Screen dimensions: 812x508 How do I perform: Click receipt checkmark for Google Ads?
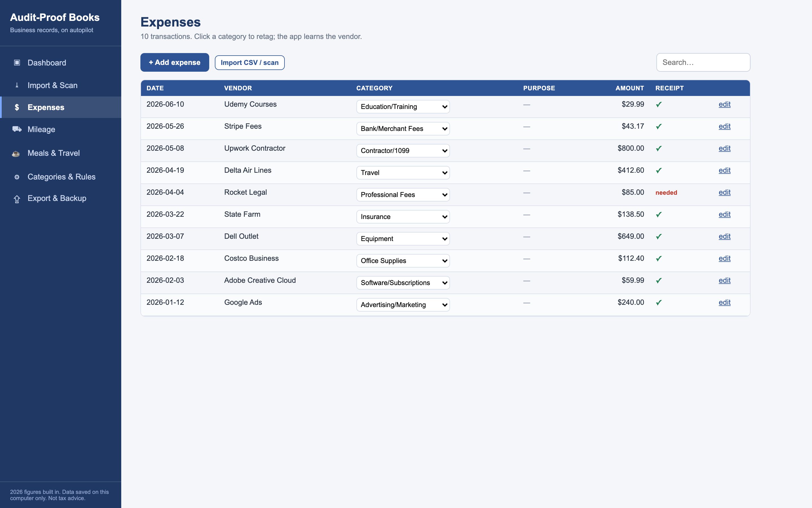[659, 302]
